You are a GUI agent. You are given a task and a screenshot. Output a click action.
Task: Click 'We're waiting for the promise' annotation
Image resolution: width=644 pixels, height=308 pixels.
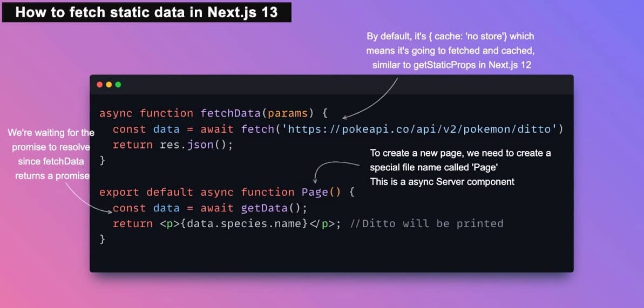[x=51, y=133]
